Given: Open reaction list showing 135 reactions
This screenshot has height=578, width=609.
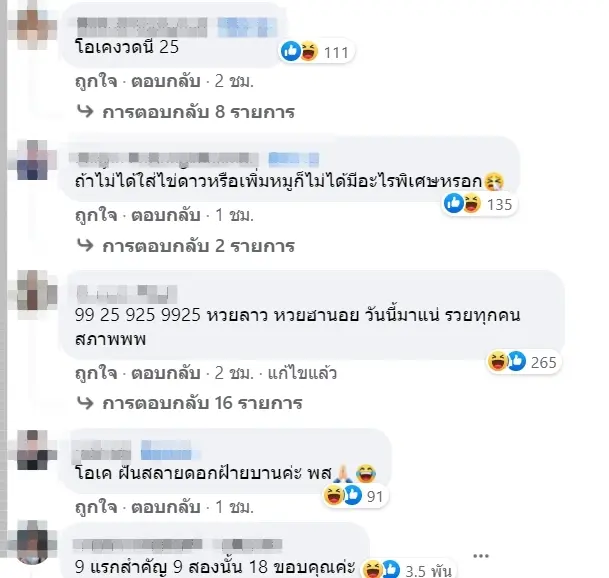Looking at the screenshot, I should 480,204.
